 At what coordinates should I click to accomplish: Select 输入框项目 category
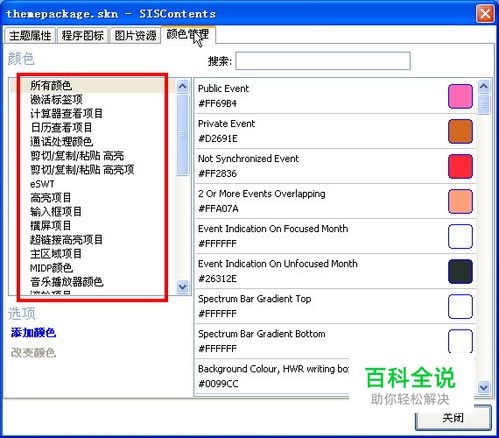pyautogui.click(x=56, y=212)
